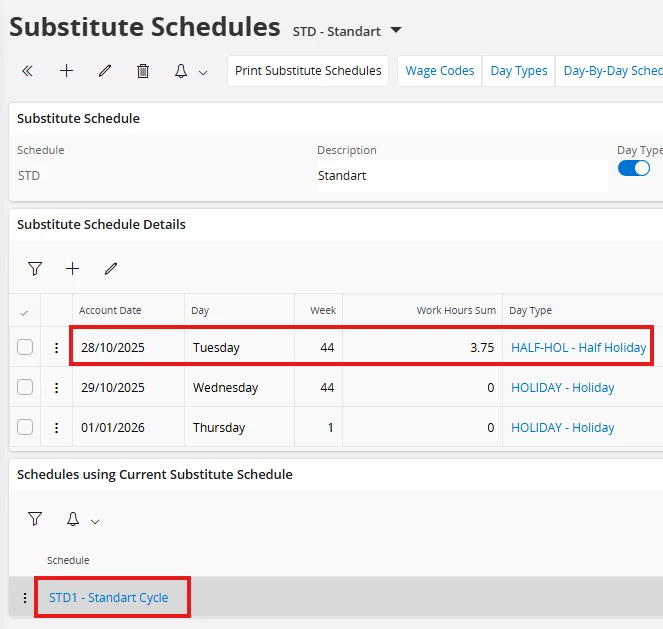Click Print Substitute Schedules button
The image size is (663, 629).
[x=308, y=71]
